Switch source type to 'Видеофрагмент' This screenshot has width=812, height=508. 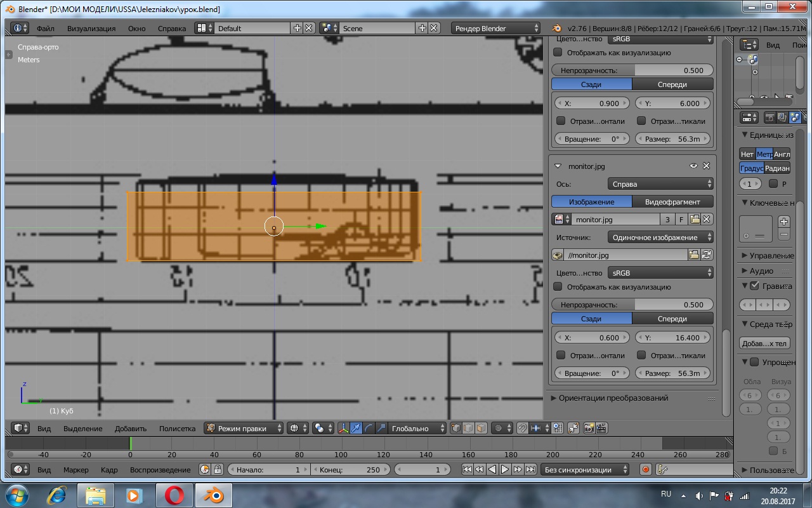(672, 202)
